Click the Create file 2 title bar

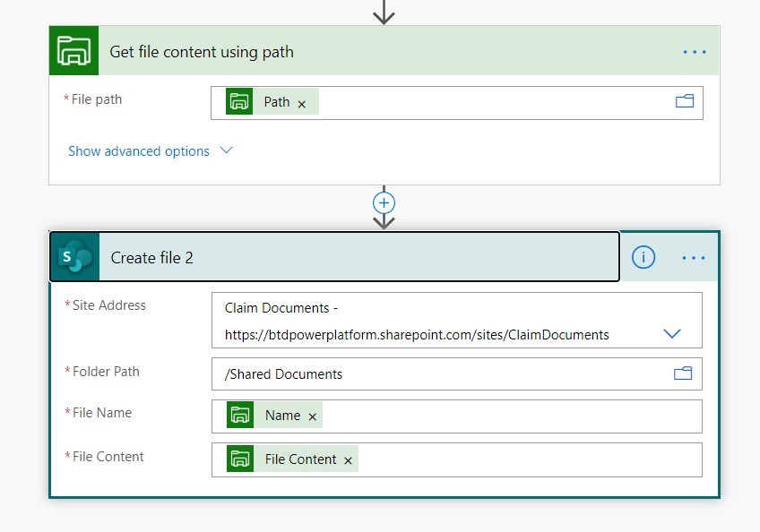pyautogui.click(x=358, y=258)
